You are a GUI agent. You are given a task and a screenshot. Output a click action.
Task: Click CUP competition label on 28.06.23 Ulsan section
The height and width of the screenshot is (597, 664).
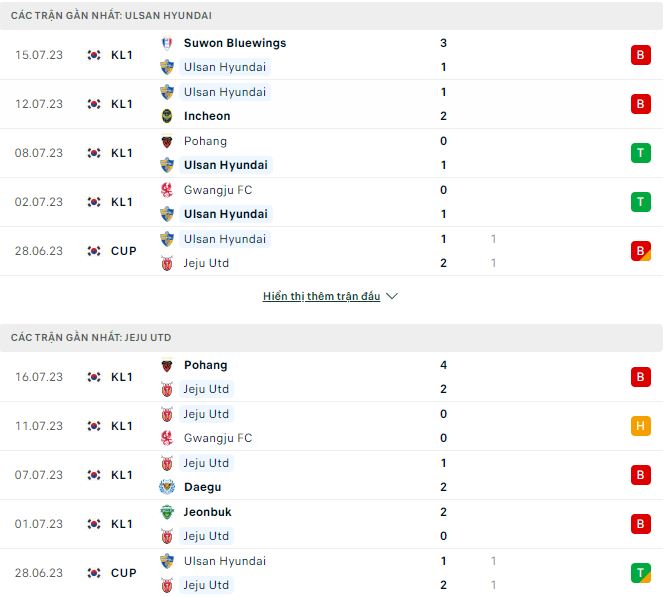tap(124, 251)
